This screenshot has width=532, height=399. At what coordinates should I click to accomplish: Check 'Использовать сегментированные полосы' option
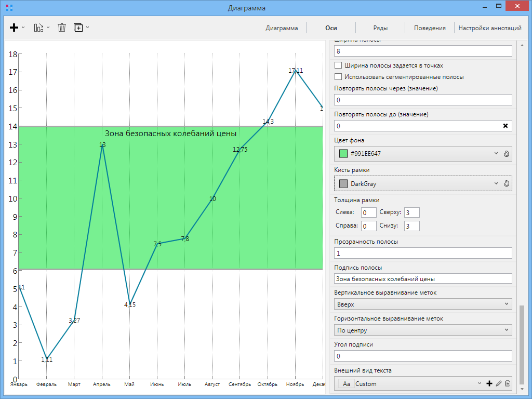338,77
